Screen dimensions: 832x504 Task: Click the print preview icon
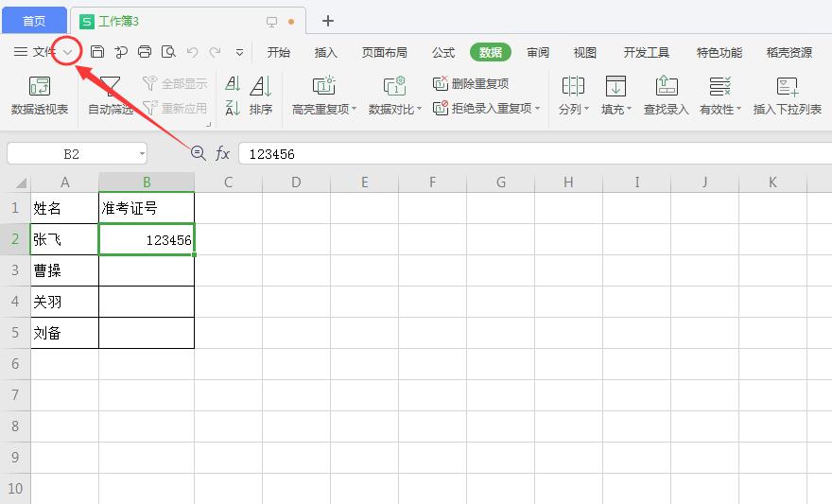[168, 51]
